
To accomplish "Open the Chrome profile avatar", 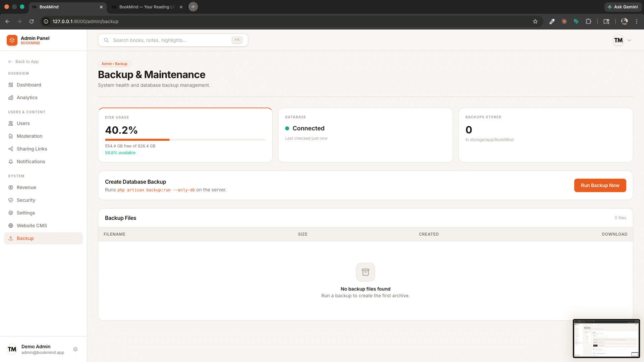I will click(x=625, y=21).
